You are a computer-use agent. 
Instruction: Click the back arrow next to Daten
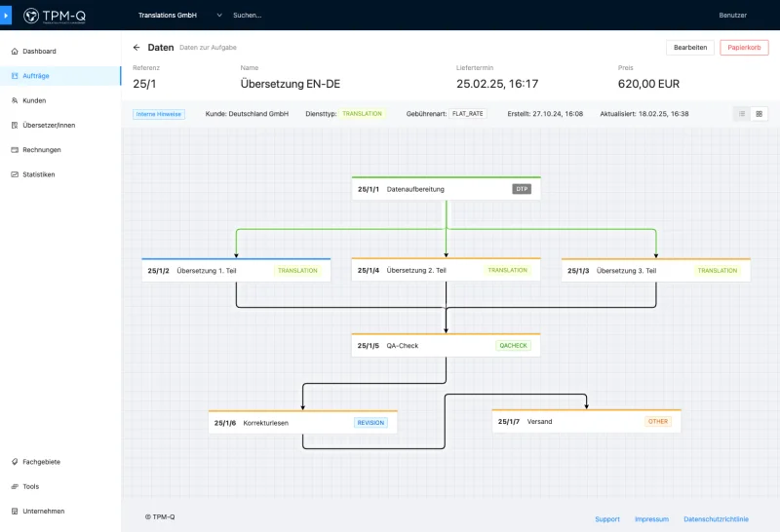click(x=136, y=48)
